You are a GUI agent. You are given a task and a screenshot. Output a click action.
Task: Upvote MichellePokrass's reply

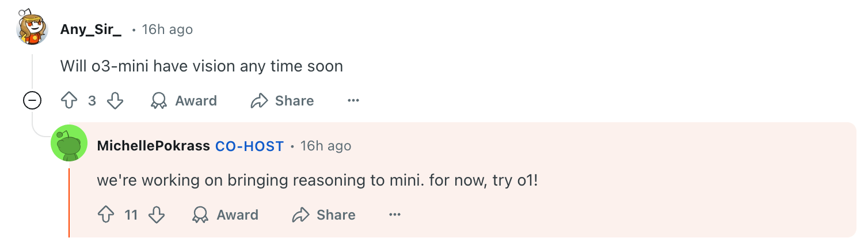click(106, 215)
